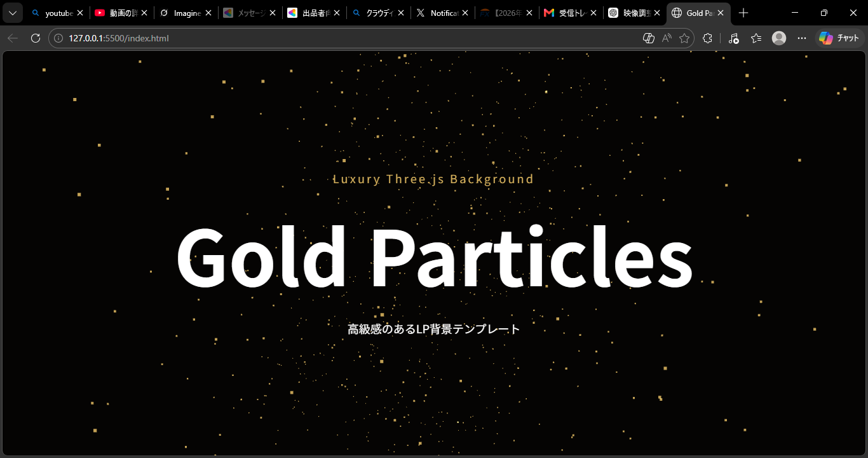Close the Imagine tab
This screenshot has height=458, width=868.
point(208,13)
